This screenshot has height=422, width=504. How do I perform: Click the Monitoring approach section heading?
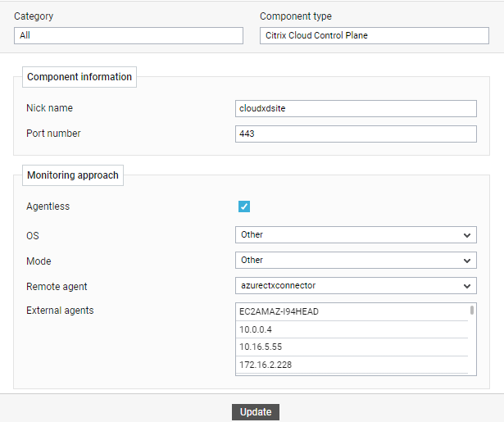click(73, 175)
